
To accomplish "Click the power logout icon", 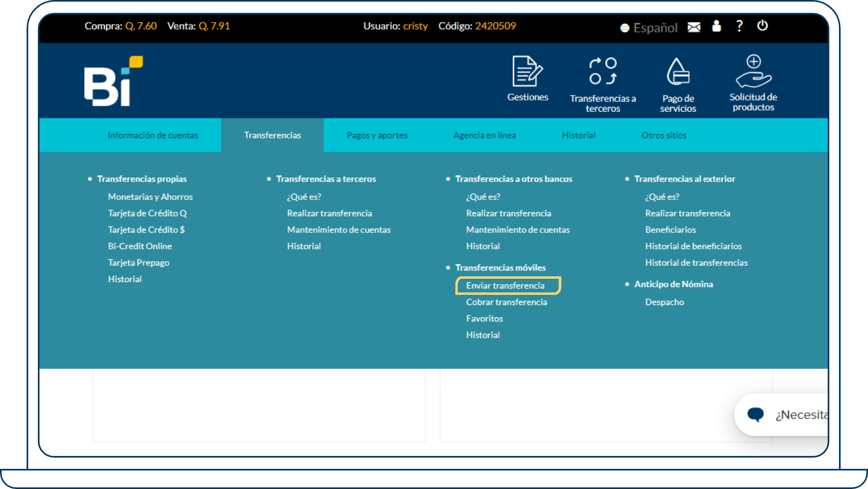I will 762,26.
